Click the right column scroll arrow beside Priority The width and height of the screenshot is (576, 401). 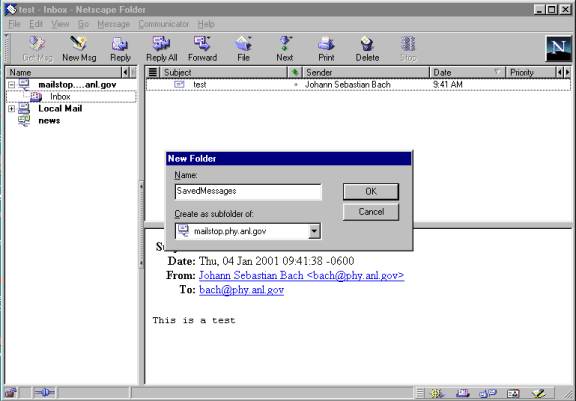568,72
